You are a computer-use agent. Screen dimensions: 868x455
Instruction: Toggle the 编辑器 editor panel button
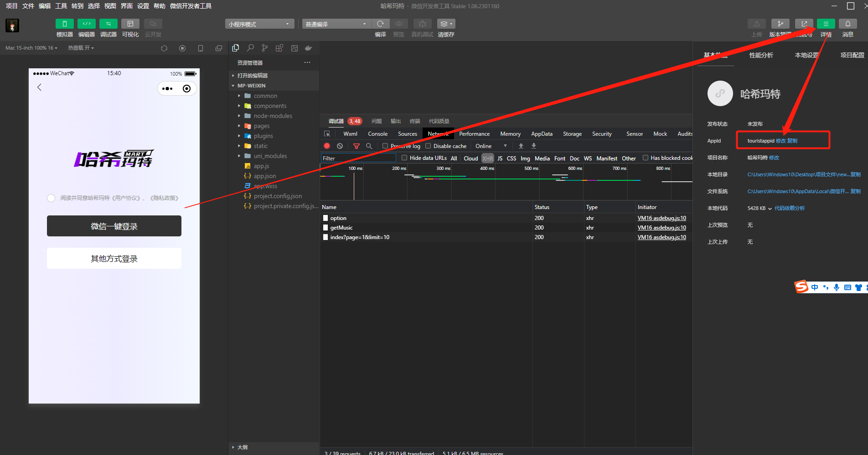coord(87,24)
